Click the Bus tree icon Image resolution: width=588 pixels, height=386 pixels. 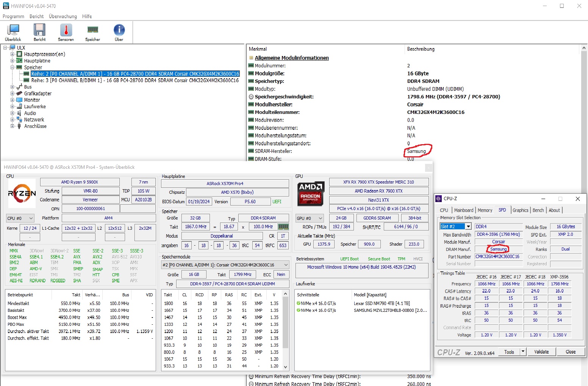click(x=19, y=87)
